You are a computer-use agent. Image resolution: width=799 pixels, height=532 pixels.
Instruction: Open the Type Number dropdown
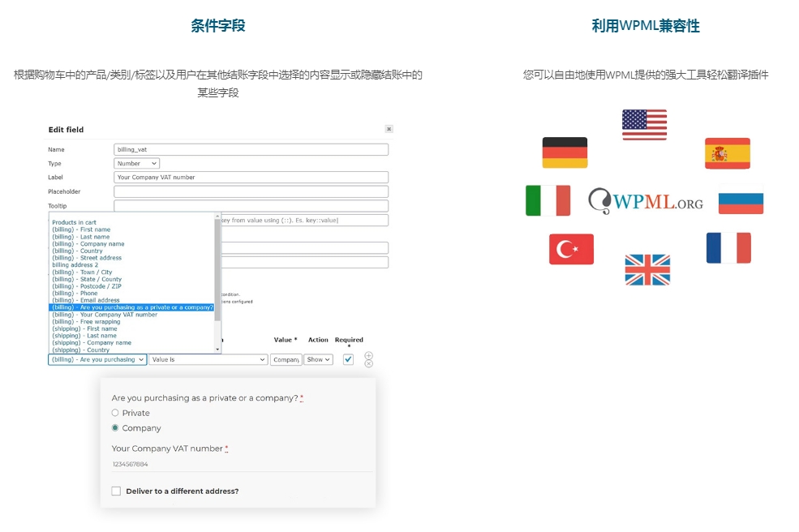coord(136,163)
